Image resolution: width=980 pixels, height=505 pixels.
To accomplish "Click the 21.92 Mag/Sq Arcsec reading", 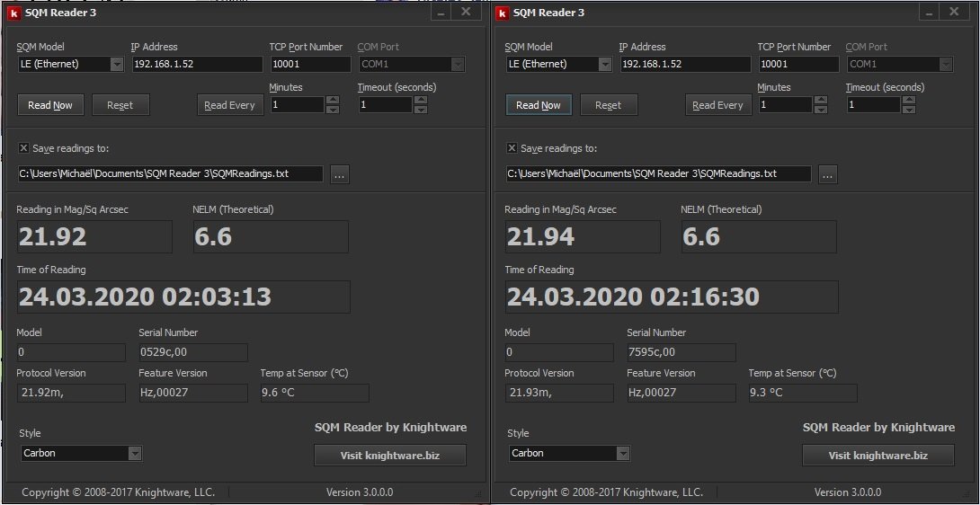I will coord(94,237).
